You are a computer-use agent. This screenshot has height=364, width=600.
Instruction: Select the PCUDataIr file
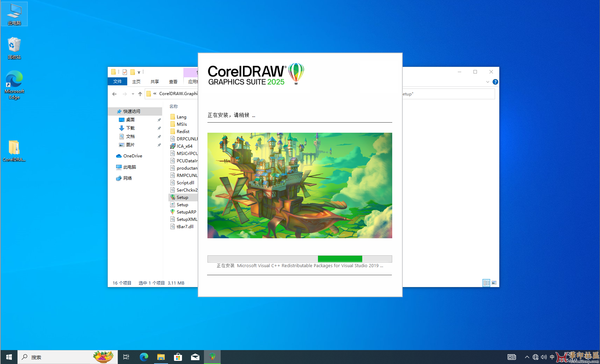click(183, 161)
